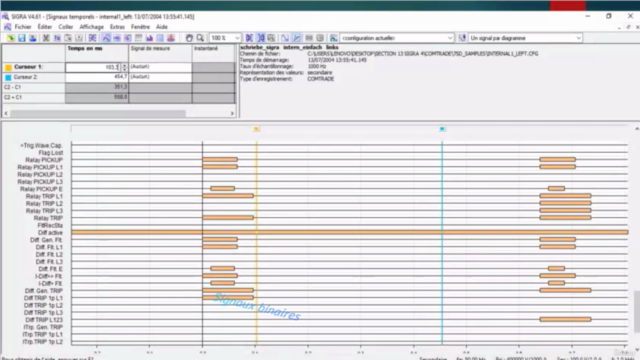
Task: Select the 'Diff TRIP L123' signal label
Action: tap(44, 320)
